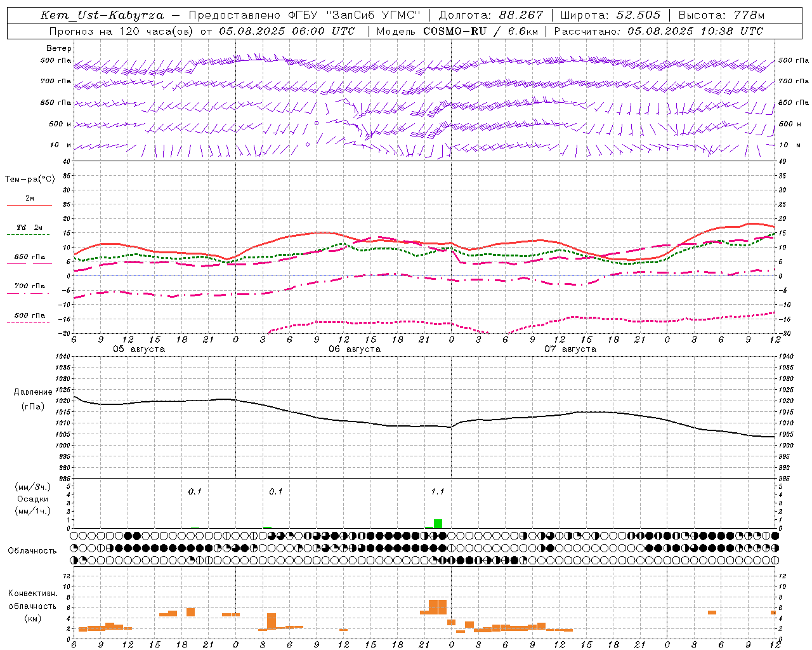This screenshot has width=812, height=650.
Task: Click the 'Тем-ра(°C)' temperature panel label
Action: pos(30,180)
